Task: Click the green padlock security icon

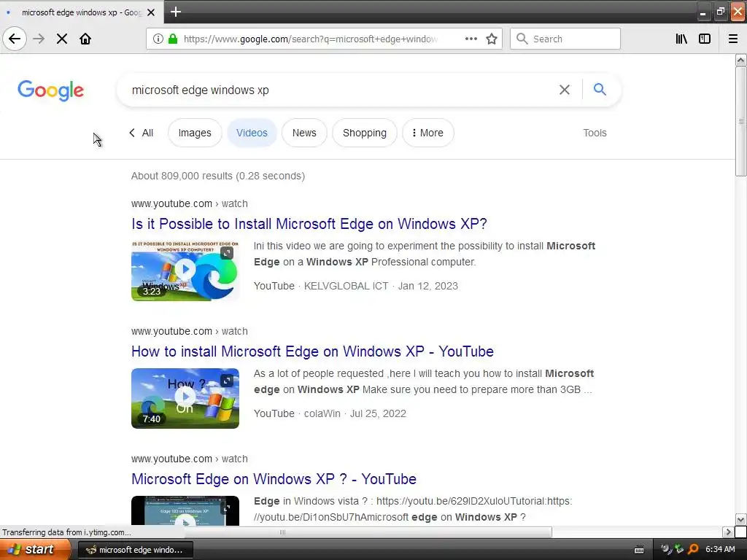Action: 173,39
